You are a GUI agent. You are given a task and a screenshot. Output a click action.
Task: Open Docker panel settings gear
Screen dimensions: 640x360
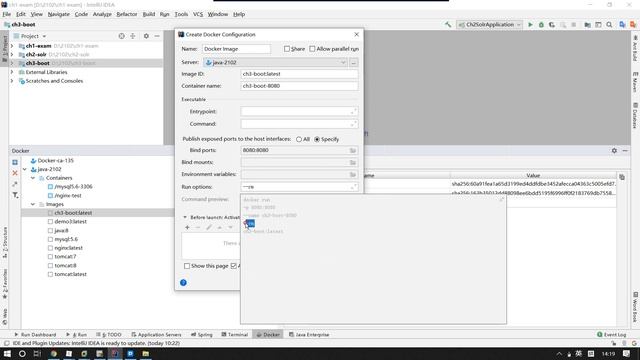coord(614,151)
